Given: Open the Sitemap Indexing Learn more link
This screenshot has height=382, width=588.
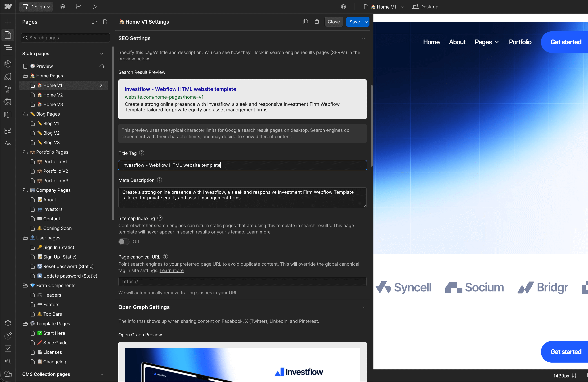Looking at the screenshot, I should [x=258, y=232].
